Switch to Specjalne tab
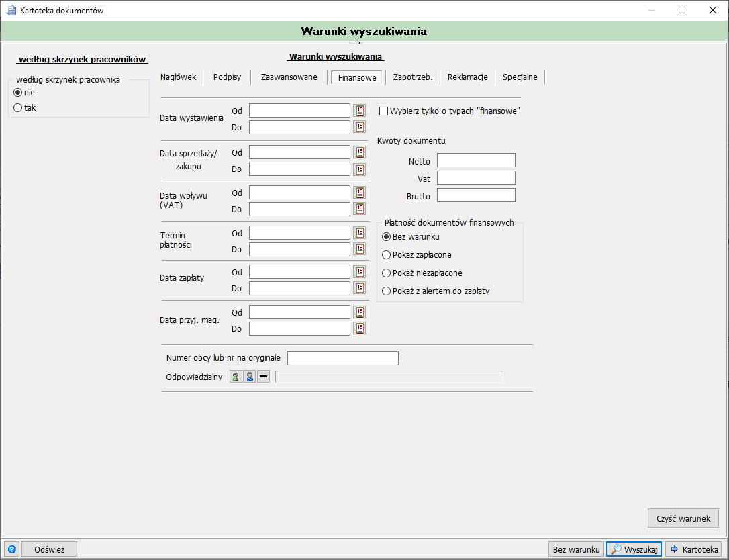Viewport: 729px width, 560px height. point(520,77)
